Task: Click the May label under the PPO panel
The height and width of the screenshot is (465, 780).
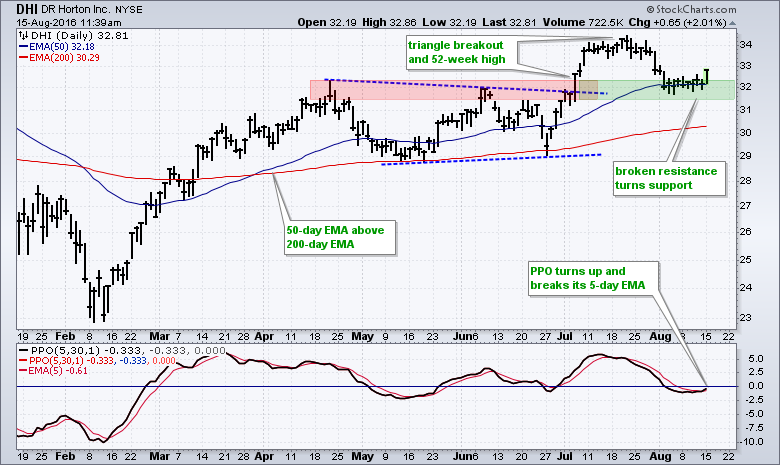Action: (363, 456)
